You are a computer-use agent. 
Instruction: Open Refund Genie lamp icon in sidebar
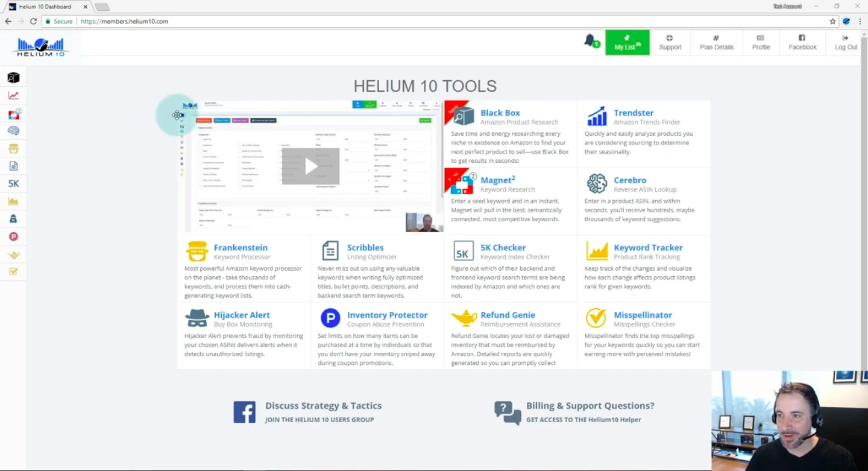coord(13,254)
